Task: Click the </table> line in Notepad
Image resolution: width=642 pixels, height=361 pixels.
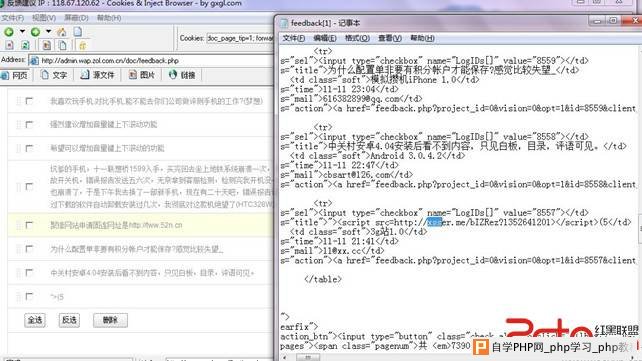Action: [323, 280]
